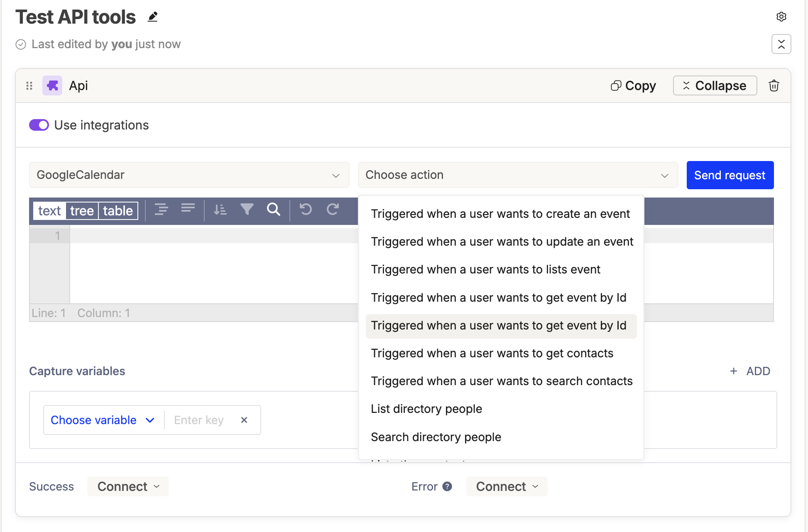The width and height of the screenshot is (808, 532).
Task: Click the redo arrow icon
Action: 333,209
